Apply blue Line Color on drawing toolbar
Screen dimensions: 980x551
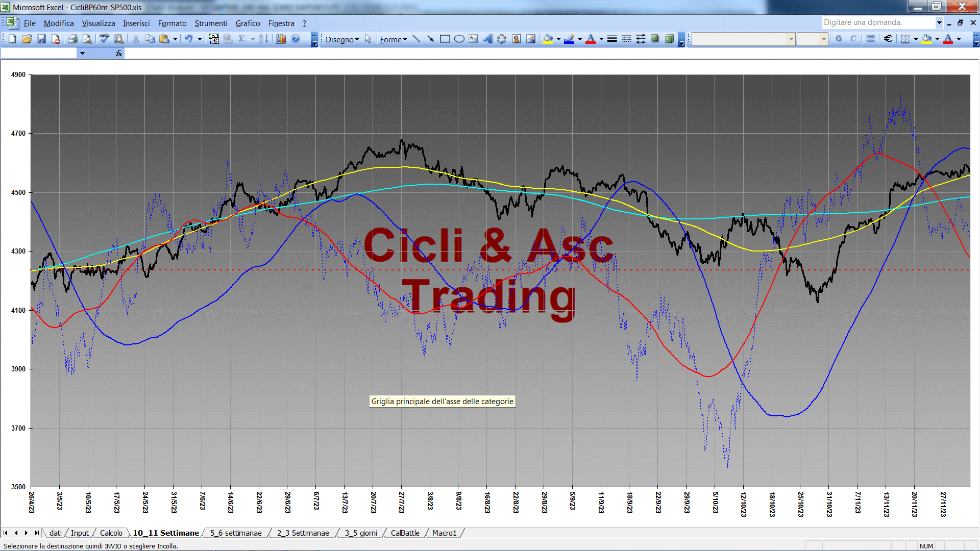click(569, 39)
